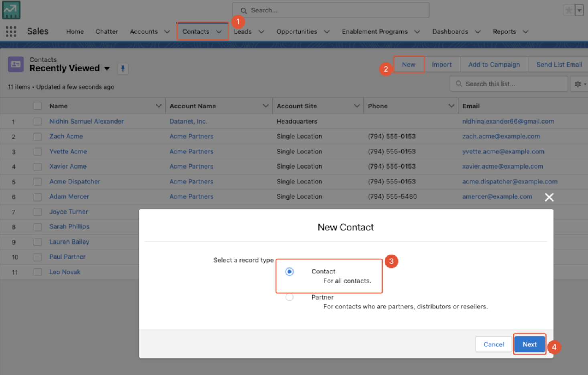The height and width of the screenshot is (375, 588).
Task: Open the Opportunities tab dropdown chevron
Action: (x=327, y=32)
